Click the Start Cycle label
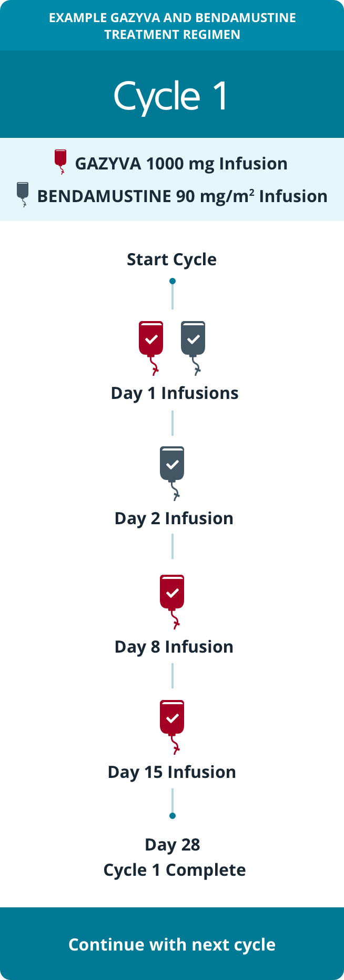The width and height of the screenshot is (344, 980). pyautogui.click(x=172, y=259)
